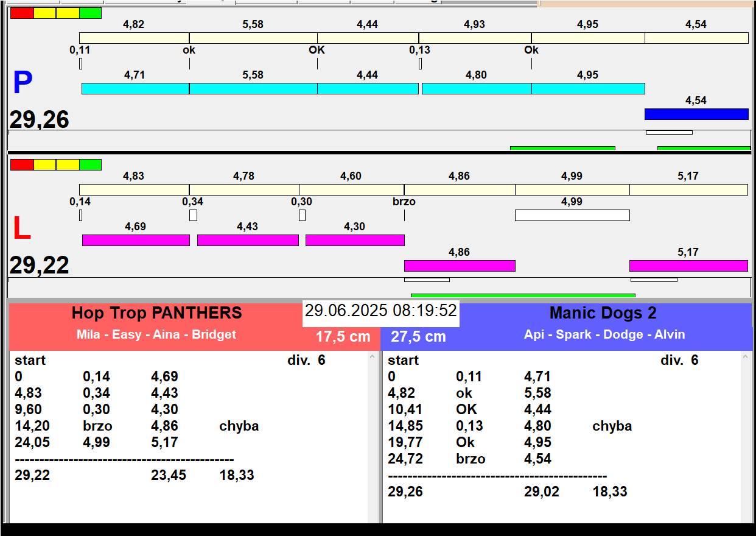The height and width of the screenshot is (536, 756).
Task: Click the start label in Hop Trop results
Action: coord(30,360)
